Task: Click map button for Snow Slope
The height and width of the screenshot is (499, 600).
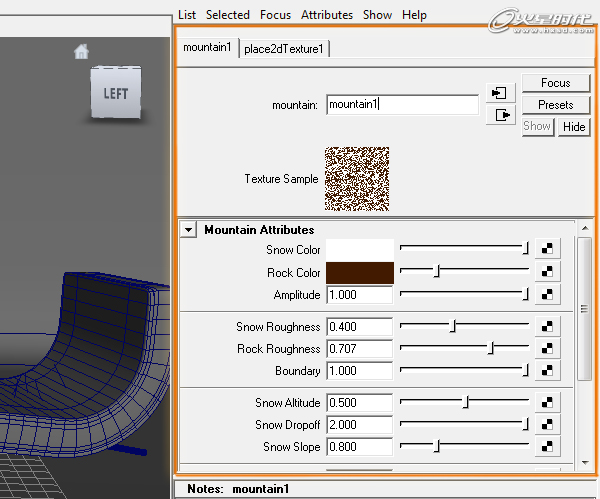Action: click(x=547, y=446)
